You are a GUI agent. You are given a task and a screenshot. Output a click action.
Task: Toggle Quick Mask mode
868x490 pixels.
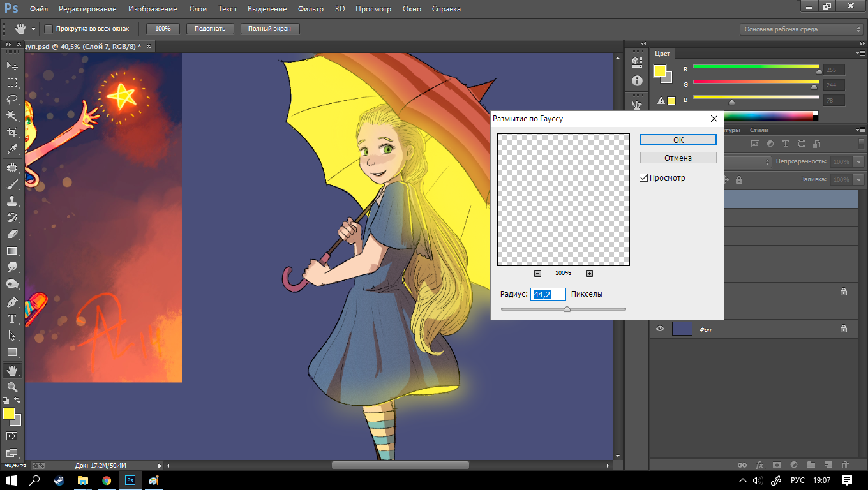tap(12, 436)
